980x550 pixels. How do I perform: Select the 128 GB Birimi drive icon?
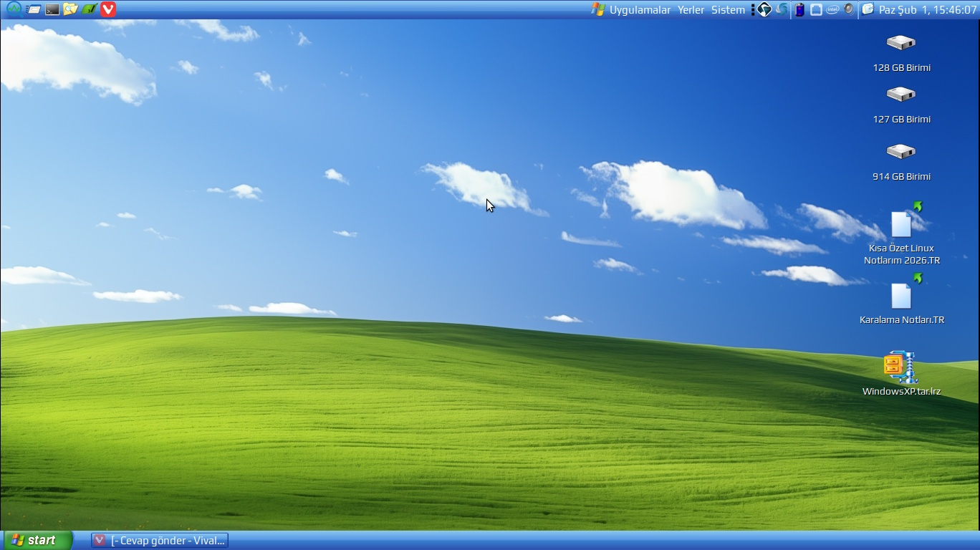(x=900, y=43)
